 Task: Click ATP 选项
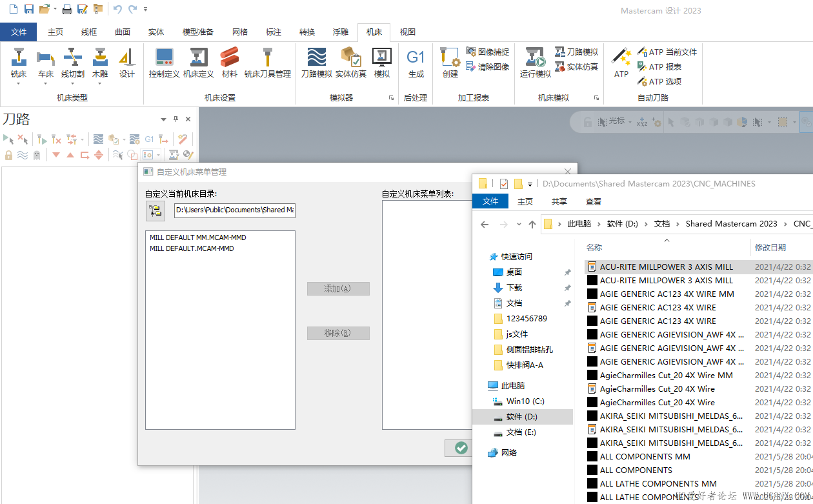[659, 81]
